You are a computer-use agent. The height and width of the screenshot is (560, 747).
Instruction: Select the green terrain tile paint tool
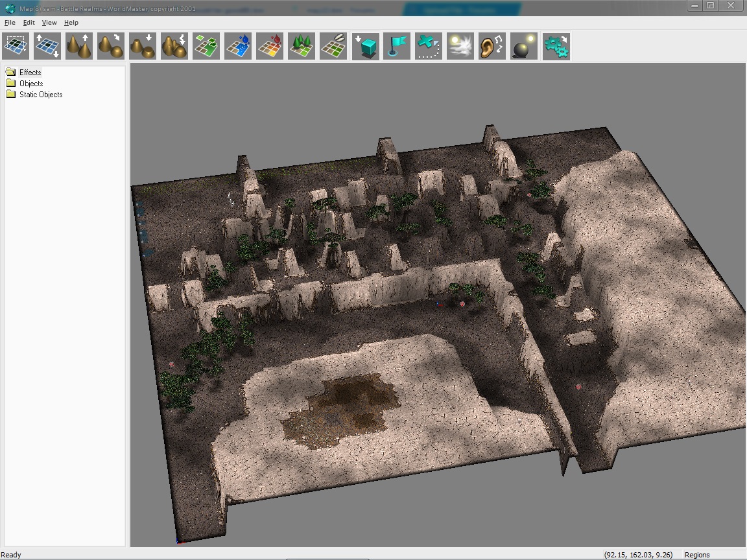point(206,46)
